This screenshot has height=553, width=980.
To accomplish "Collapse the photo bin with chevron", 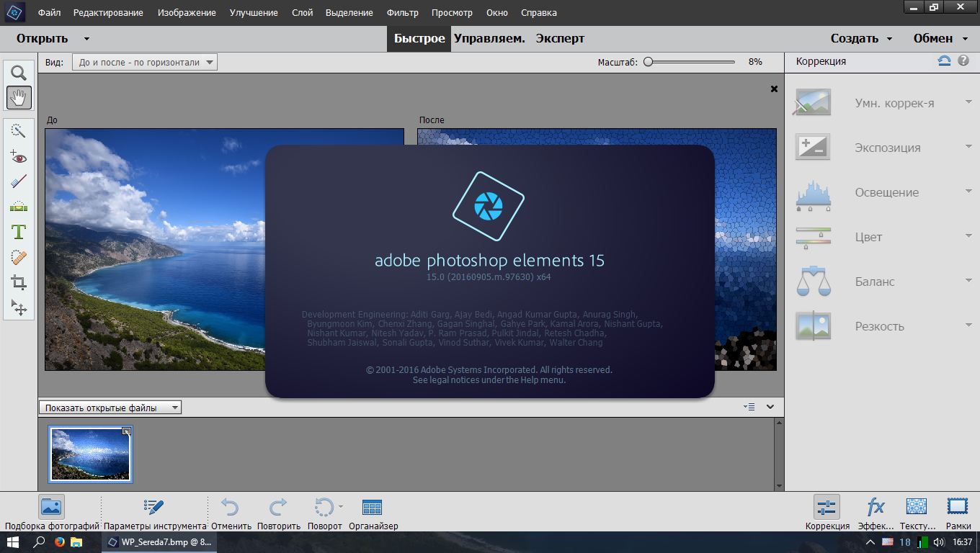I will point(770,407).
